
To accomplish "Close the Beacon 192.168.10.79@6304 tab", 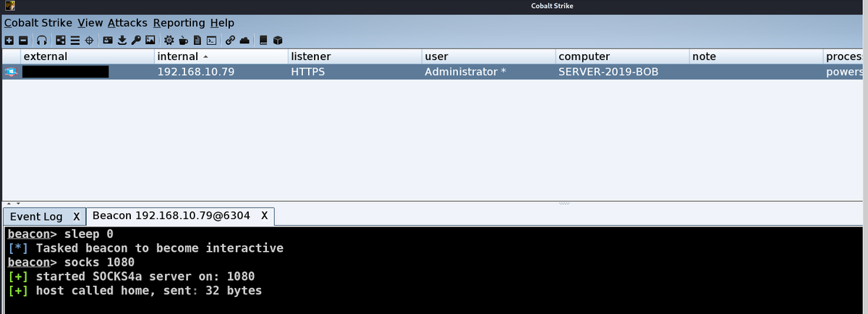I will click(264, 216).
